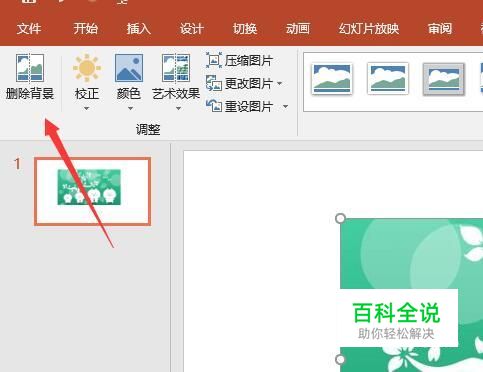Click the 更改图片 text label
Image resolution: width=483 pixels, height=372 pixels.
249,83
